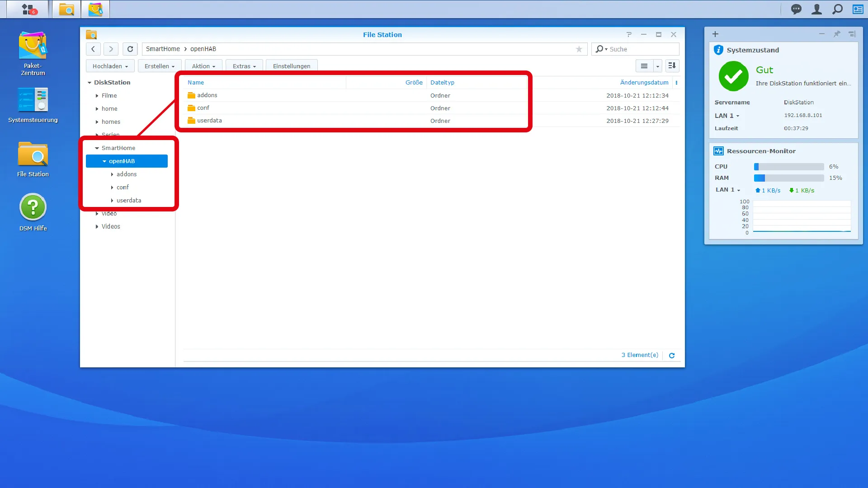Expand the addons tree node
The width and height of the screenshot is (868, 488).
point(112,174)
